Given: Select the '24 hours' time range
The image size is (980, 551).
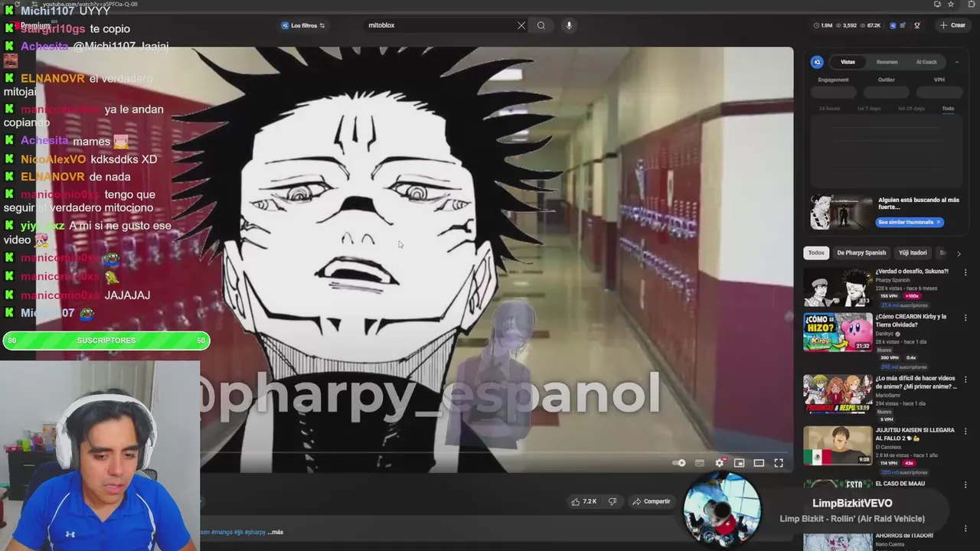Looking at the screenshot, I should [829, 109].
